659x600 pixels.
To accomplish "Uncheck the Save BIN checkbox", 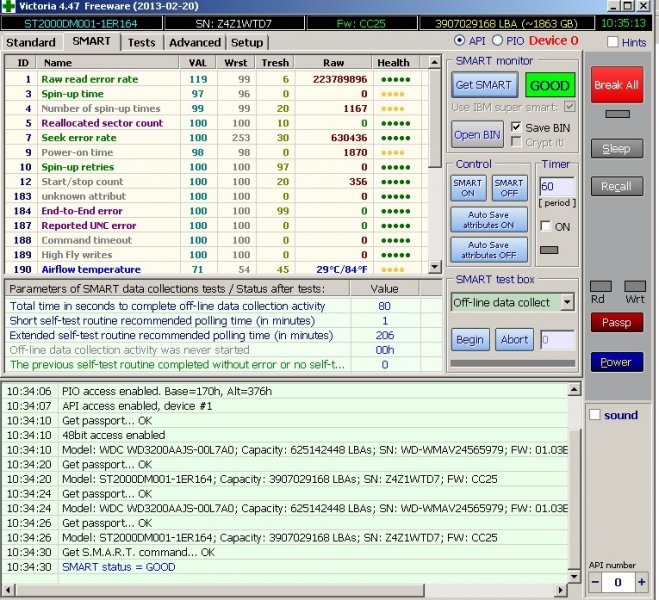I will pyautogui.click(x=516, y=128).
